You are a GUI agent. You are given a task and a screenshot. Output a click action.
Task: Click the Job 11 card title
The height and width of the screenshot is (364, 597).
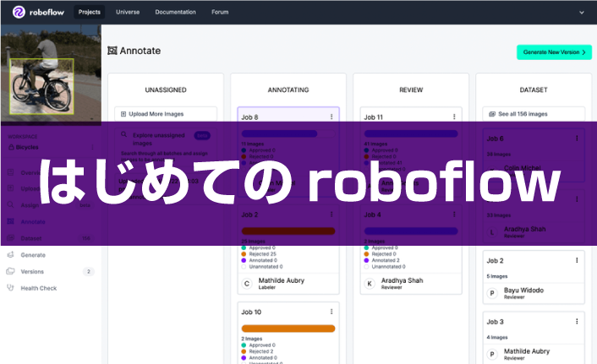pos(374,117)
